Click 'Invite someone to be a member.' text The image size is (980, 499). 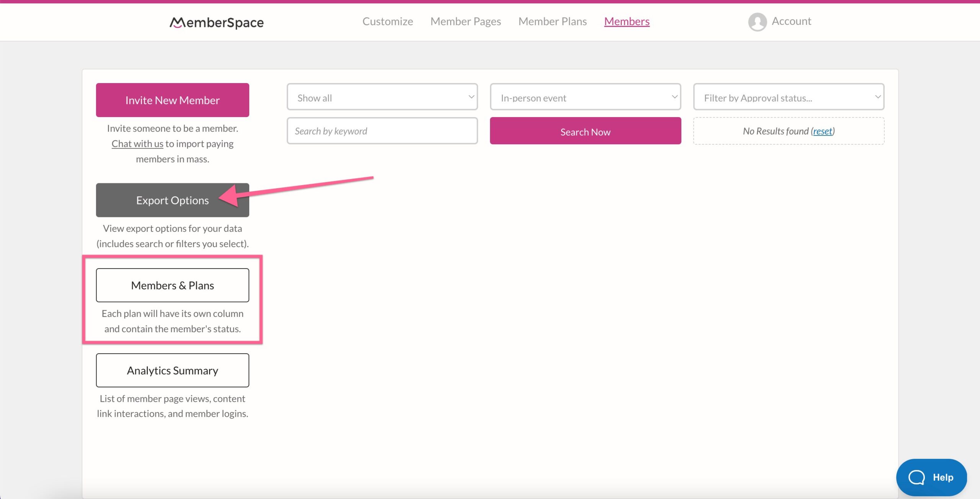(172, 128)
